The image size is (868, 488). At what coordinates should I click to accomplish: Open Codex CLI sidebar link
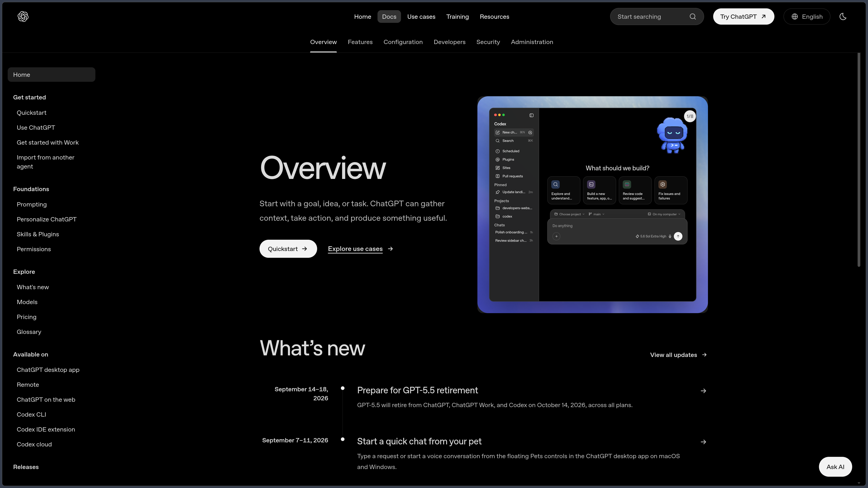[x=31, y=415]
